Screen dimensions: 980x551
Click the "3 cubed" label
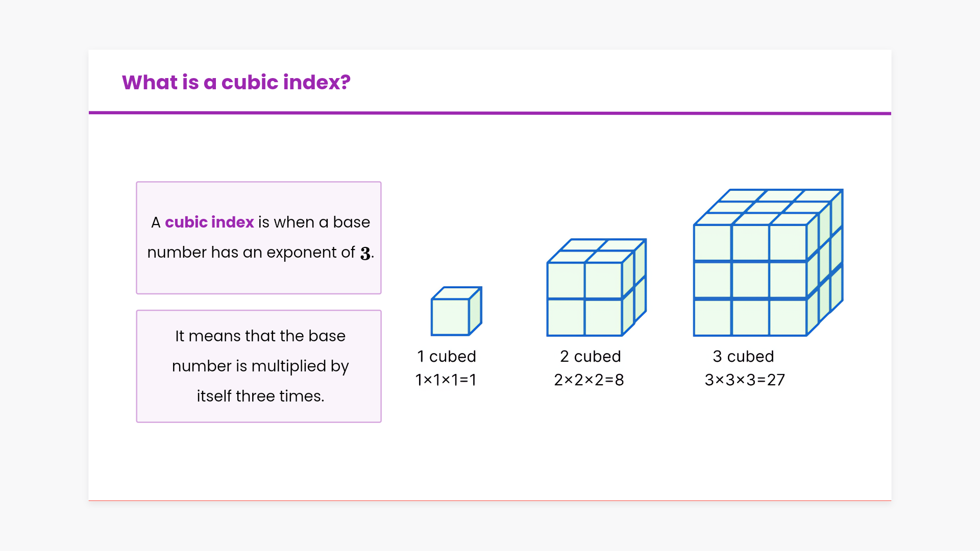(743, 357)
